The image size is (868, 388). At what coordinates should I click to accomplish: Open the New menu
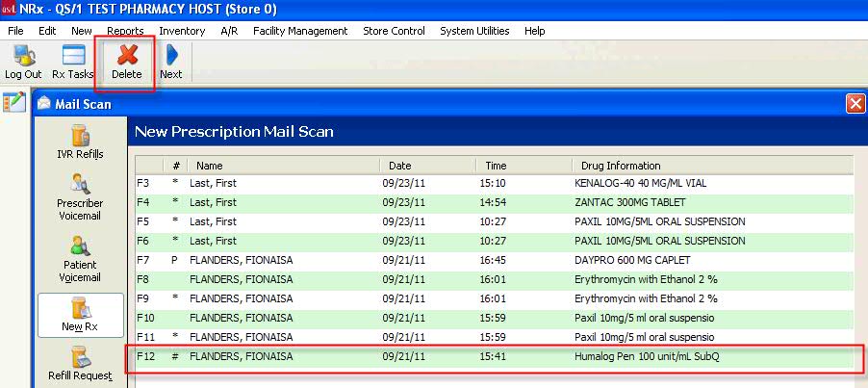point(82,31)
